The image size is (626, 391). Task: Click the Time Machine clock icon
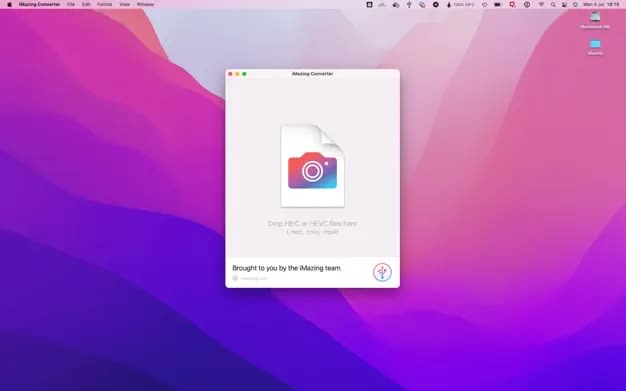[x=484, y=4]
